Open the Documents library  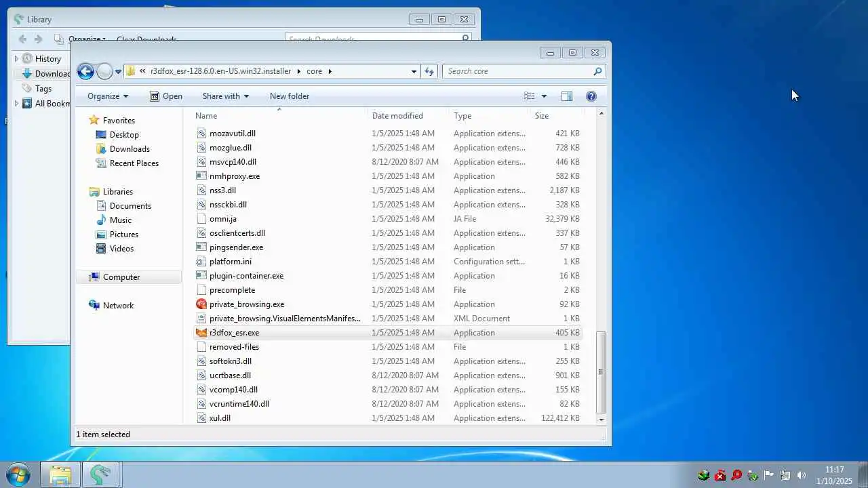pos(130,206)
